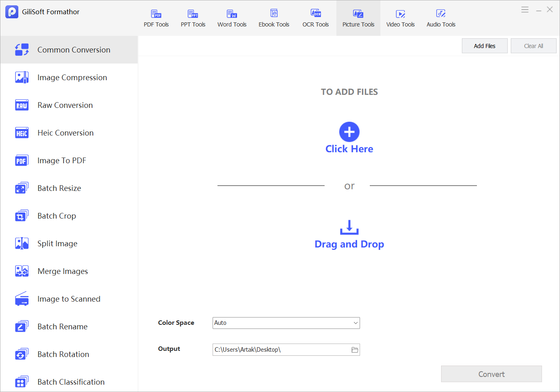Open the Image To PDF icon
Screen dimensions: 560x392
coord(22,160)
